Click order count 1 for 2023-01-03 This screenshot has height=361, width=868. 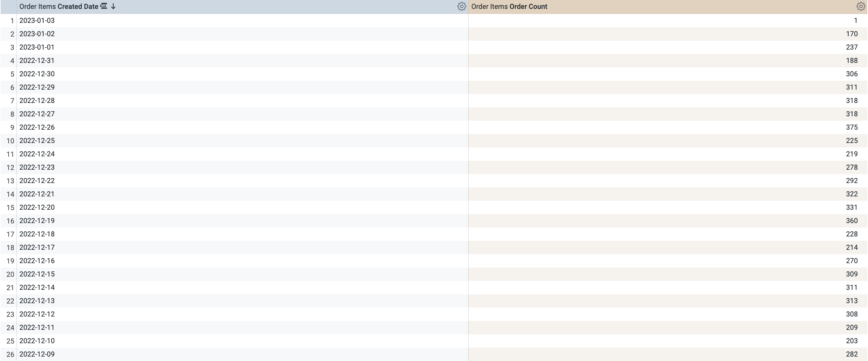coord(856,21)
